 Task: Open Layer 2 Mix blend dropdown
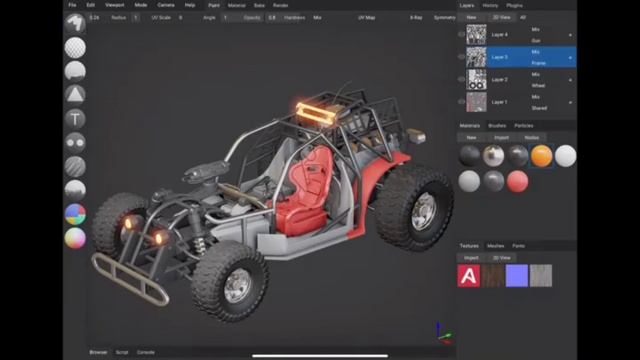536,74
